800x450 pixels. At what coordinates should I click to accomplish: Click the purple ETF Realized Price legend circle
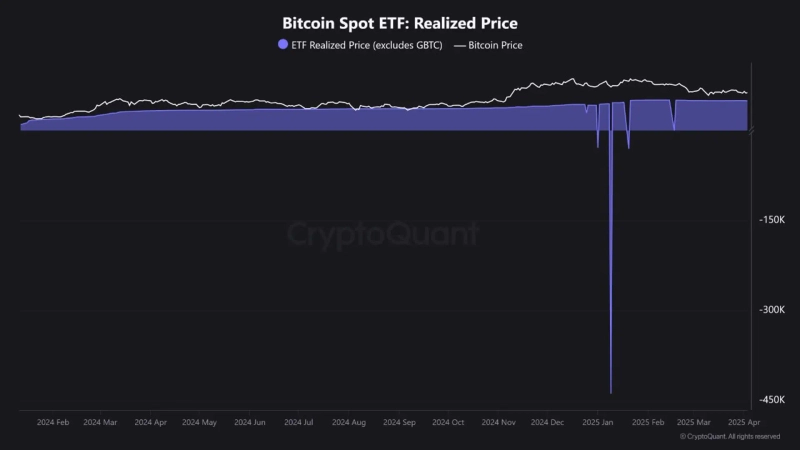(283, 45)
